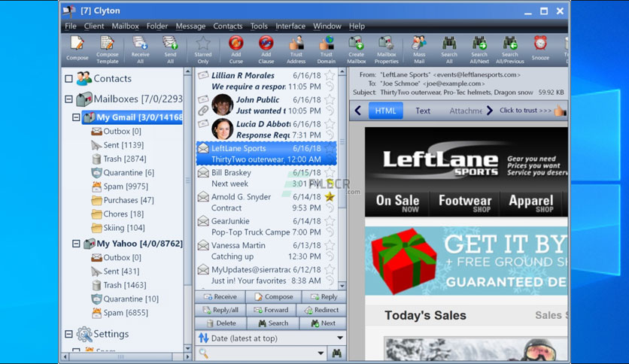Click the Reply/all button
629x364 pixels.
[x=220, y=310]
